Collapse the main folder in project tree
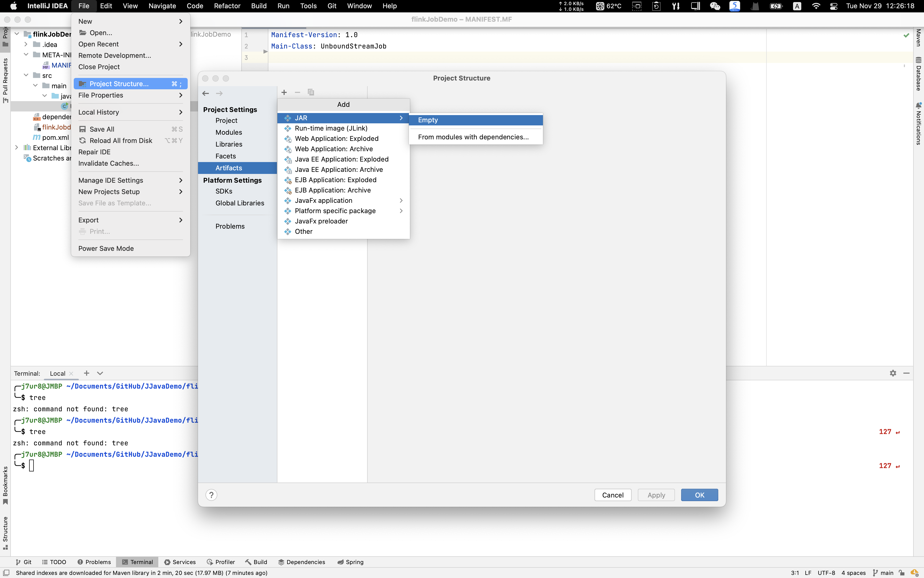 click(x=35, y=86)
